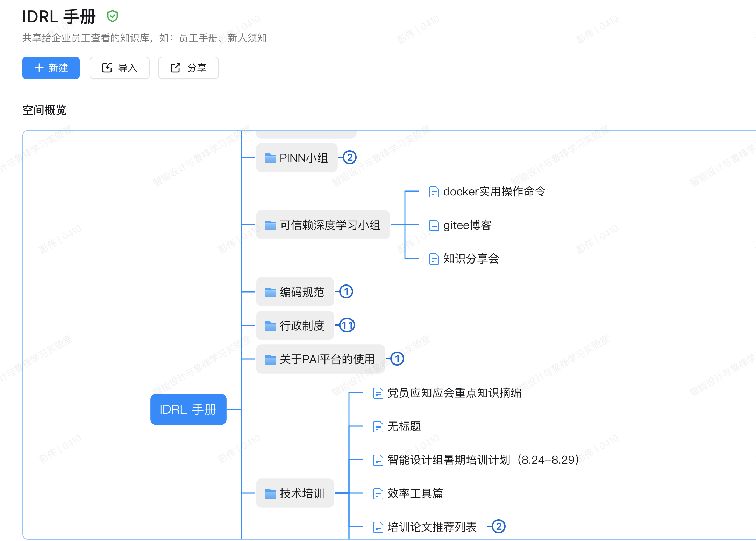Click document icon beside docker实用操作命令
Image resolution: width=756 pixels, height=541 pixels.
point(434,192)
